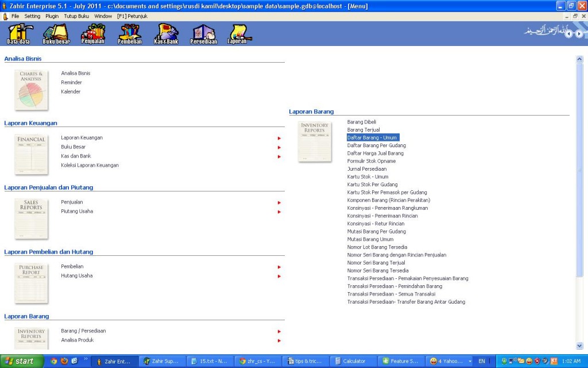
Task: Select the Barang Dibeli report
Action: [x=362, y=122]
